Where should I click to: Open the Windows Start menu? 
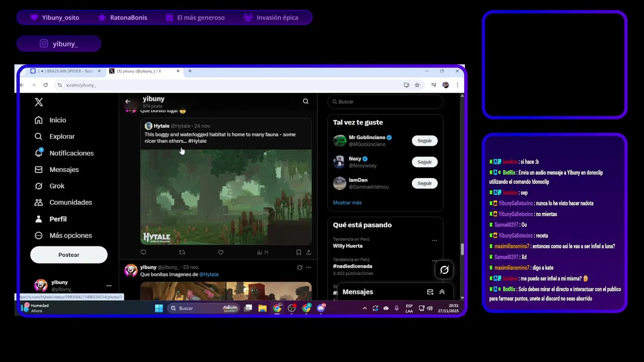tap(159, 308)
